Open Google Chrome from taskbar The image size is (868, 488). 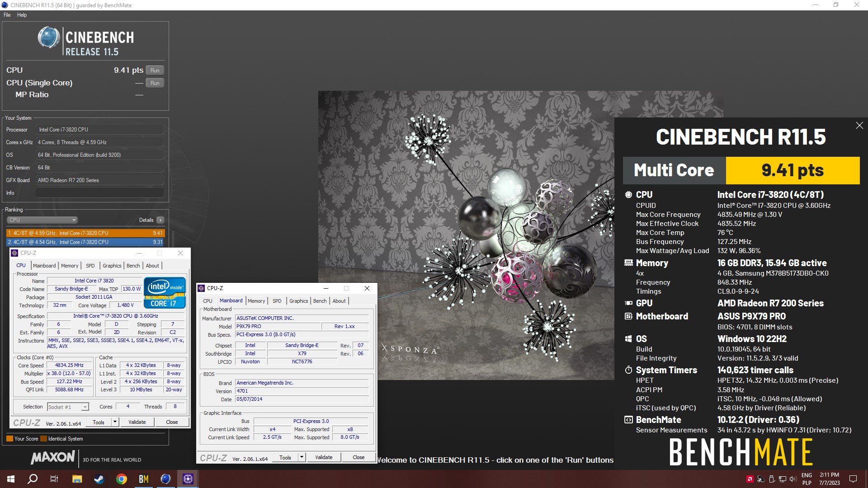[x=121, y=479]
